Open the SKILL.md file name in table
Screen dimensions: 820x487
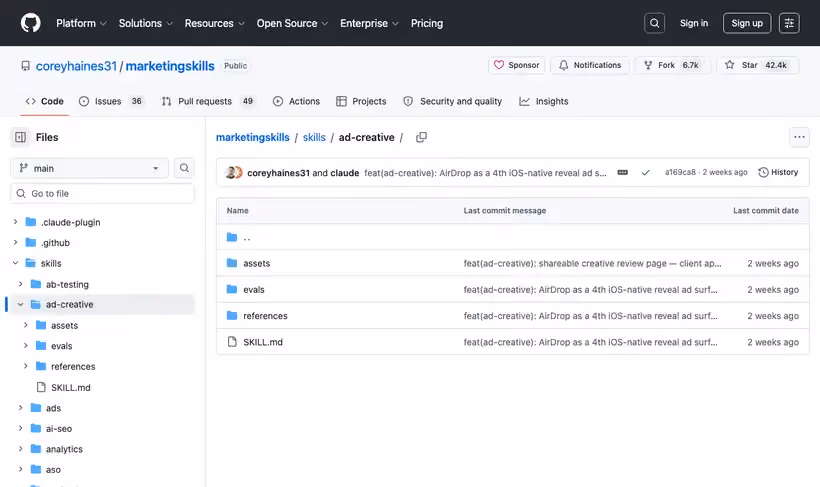click(x=263, y=342)
